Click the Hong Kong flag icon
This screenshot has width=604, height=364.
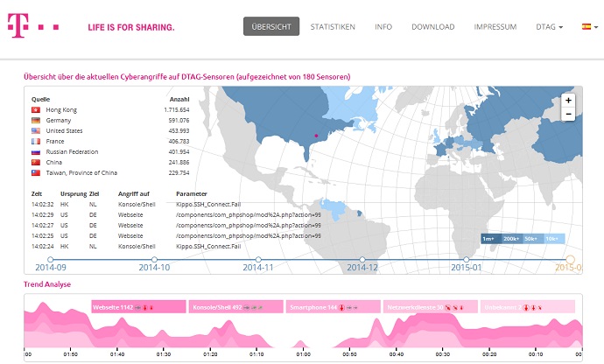tap(36, 109)
